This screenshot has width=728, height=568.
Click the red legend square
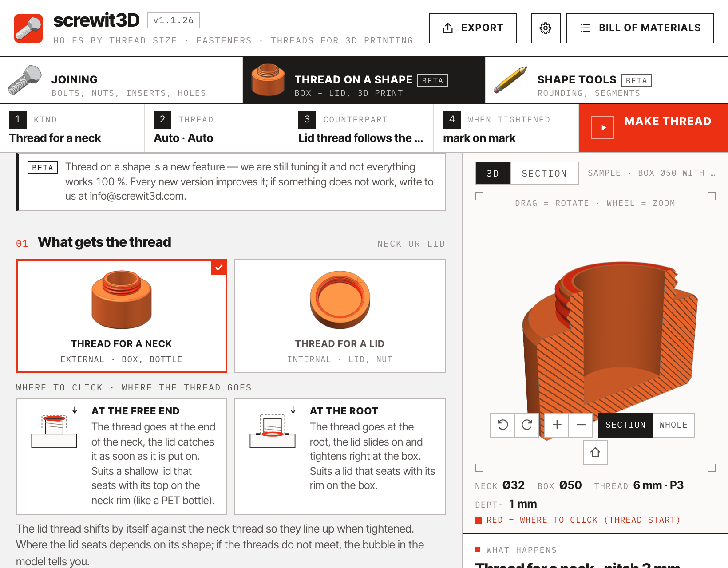479,520
